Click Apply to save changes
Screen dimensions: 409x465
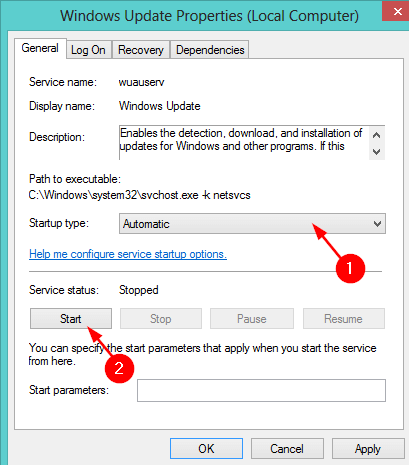(x=368, y=449)
